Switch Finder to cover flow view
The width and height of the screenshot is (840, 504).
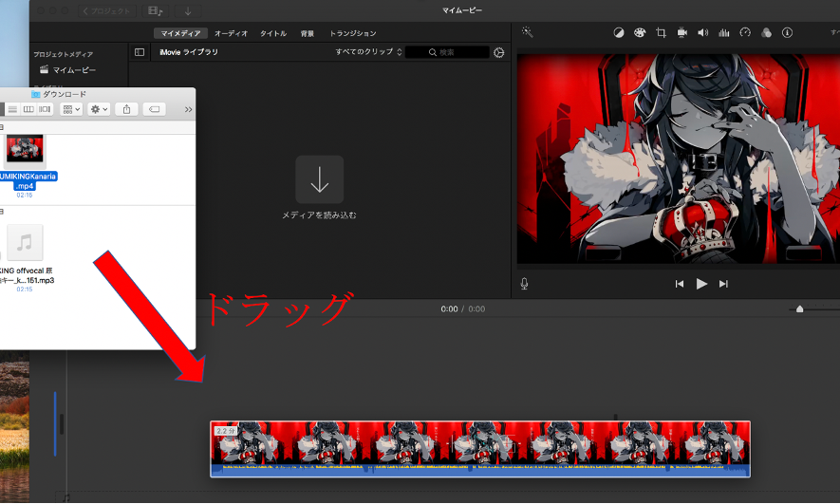pyautogui.click(x=45, y=109)
